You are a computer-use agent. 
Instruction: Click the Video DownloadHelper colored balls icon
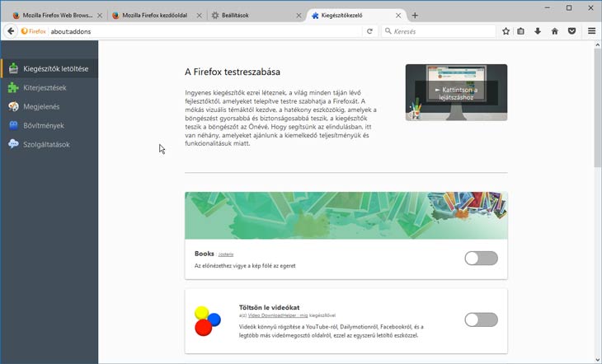[x=207, y=321]
